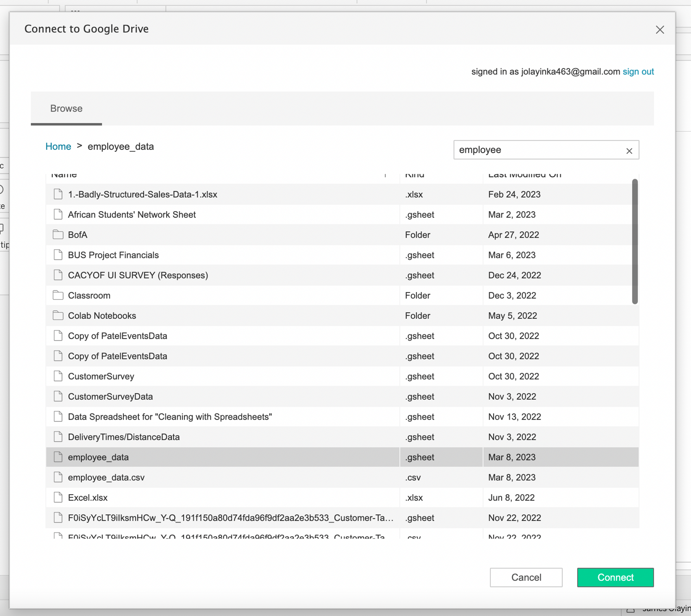This screenshot has height=616, width=691.
Task: Close the Connect to Google Drive dialog
Action: [660, 30]
